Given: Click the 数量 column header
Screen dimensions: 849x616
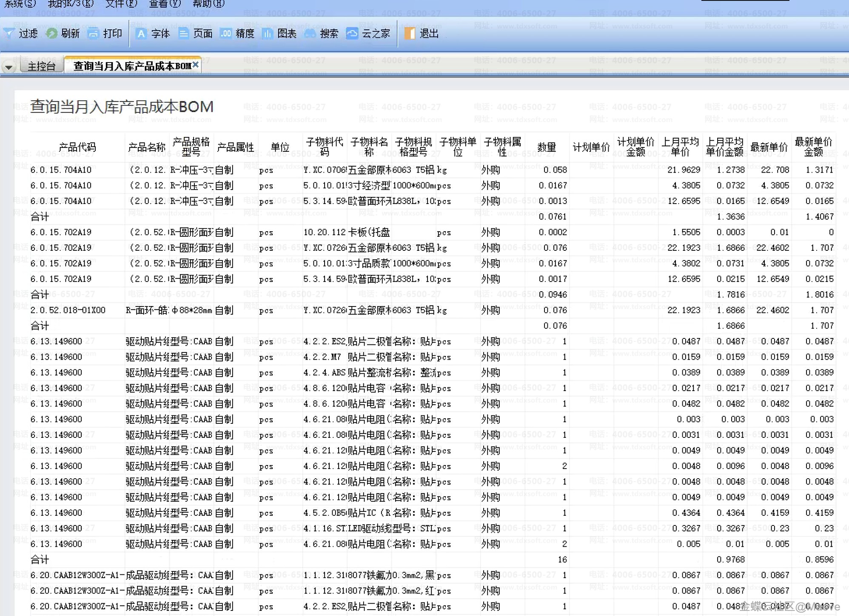Looking at the screenshot, I should pos(547,147).
